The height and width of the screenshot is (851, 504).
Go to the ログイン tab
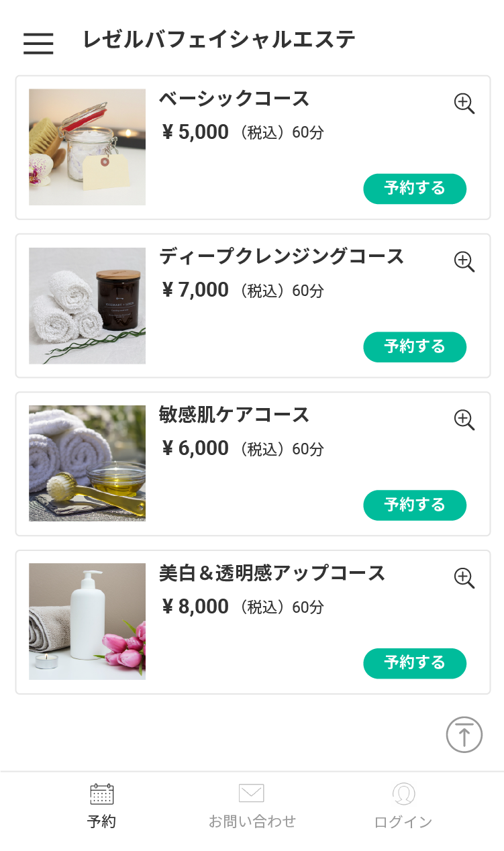tap(403, 821)
